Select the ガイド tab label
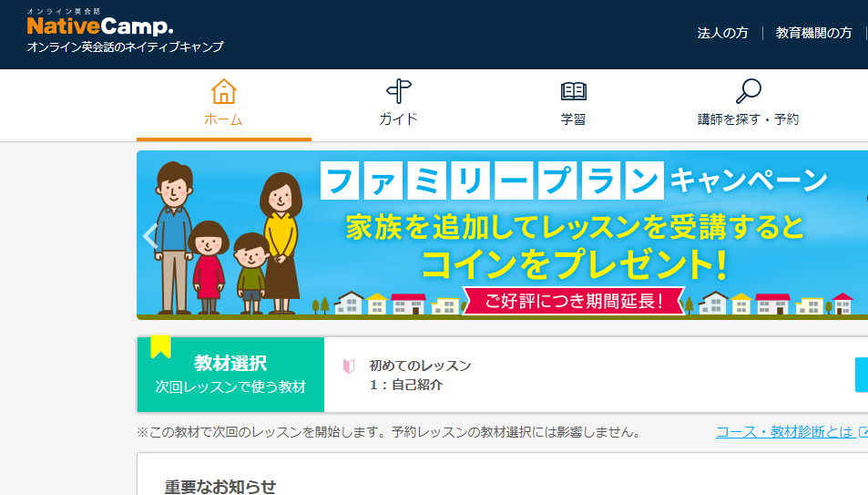 click(x=399, y=119)
